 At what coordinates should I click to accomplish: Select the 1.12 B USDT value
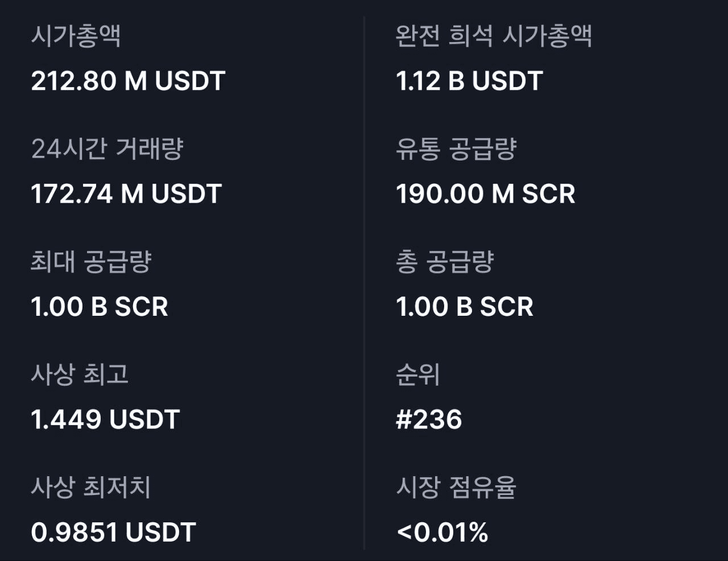click(x=469, y=81)
